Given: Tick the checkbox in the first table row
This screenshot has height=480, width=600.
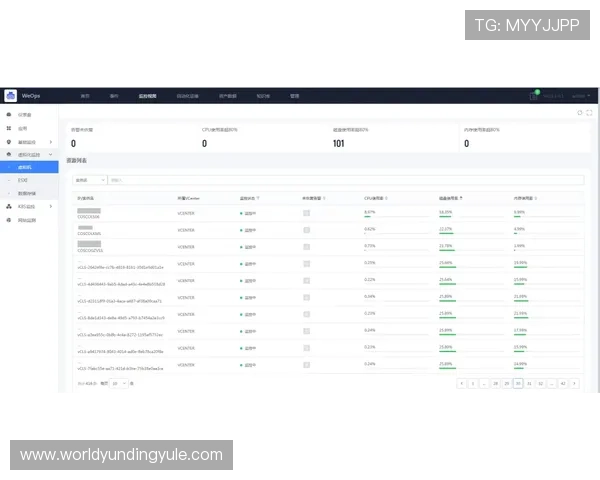Looking at the screenshot, I should (307, 213).
